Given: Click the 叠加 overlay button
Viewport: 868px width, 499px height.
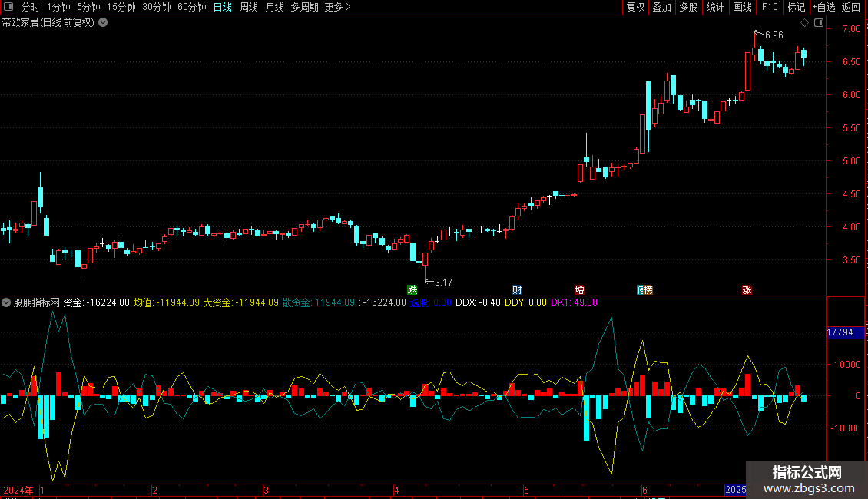Looking at the screenshot, I should click(x=661, y=7).
